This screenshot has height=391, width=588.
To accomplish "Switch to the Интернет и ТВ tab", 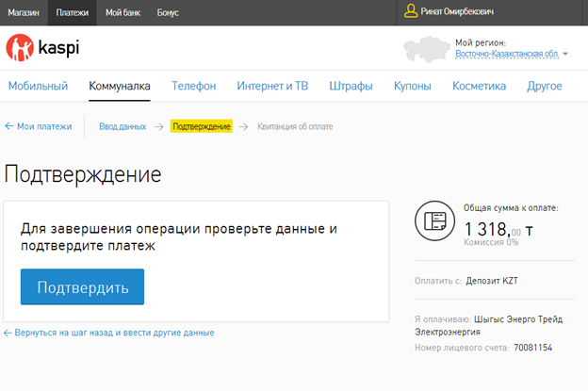I will click(272, 86).
